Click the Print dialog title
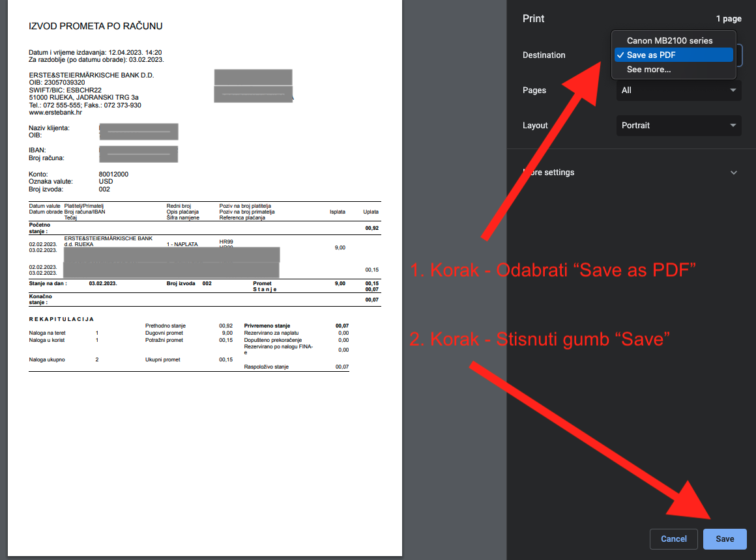Screen dimensions: 756x560 click(533, 19)
